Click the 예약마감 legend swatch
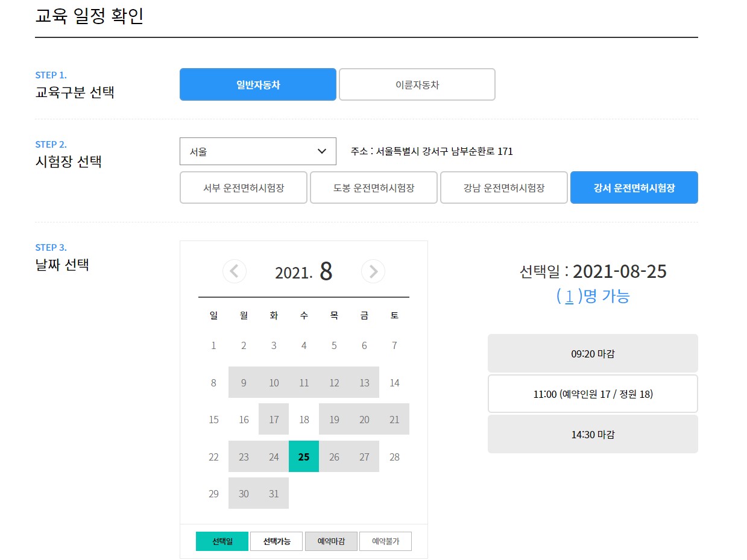 (x=331, y=541)
